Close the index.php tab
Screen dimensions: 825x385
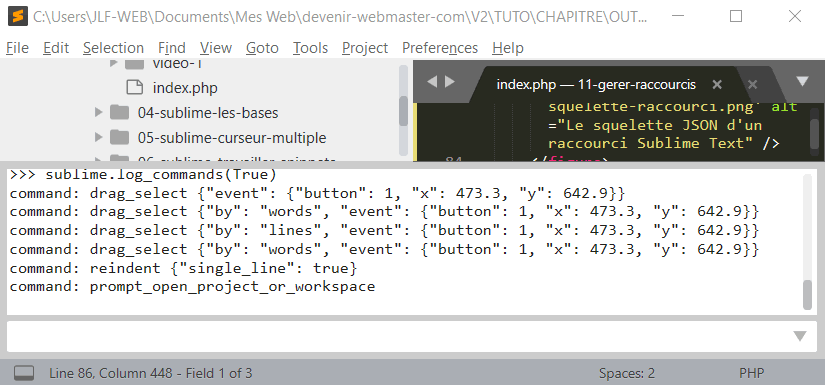click(x=717, y=84)
